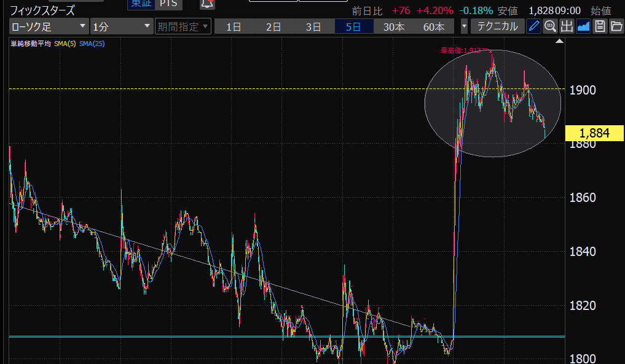Select the 1日 period option
This screenshot has height=364, width=625.
coord(234,26)
